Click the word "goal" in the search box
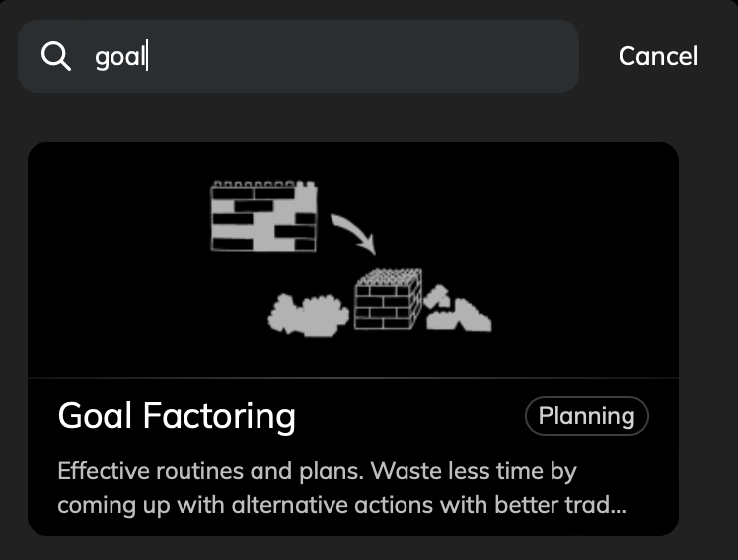The image size is (738, 560). pyautogui.click(x=120, y=57)
